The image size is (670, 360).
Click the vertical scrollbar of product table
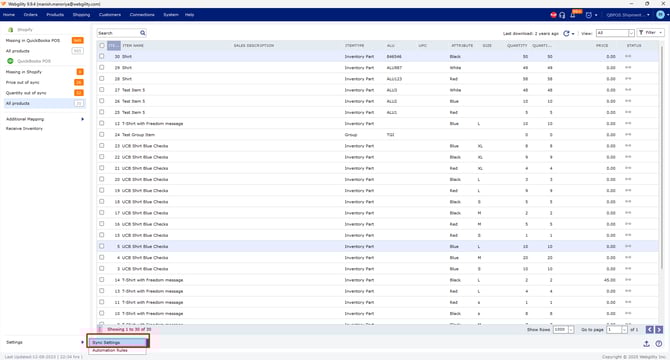tap(661, 158)
